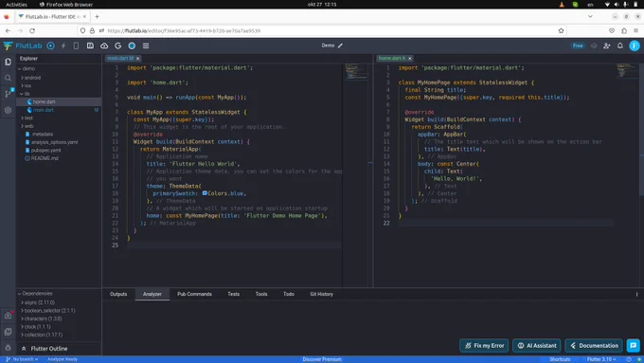The width and height of the screenshot is (644, 363).
Task: Click the FlutLab logo
Action: pos(23,45)
